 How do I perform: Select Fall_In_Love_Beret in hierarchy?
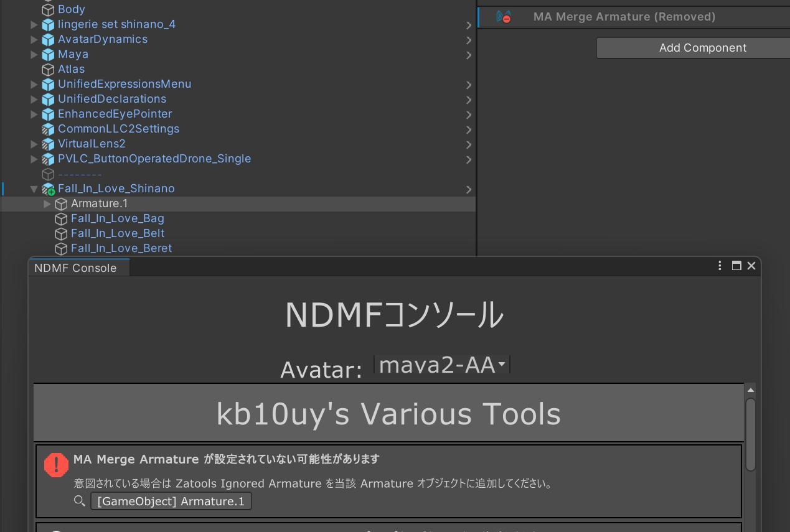[121, 248]
